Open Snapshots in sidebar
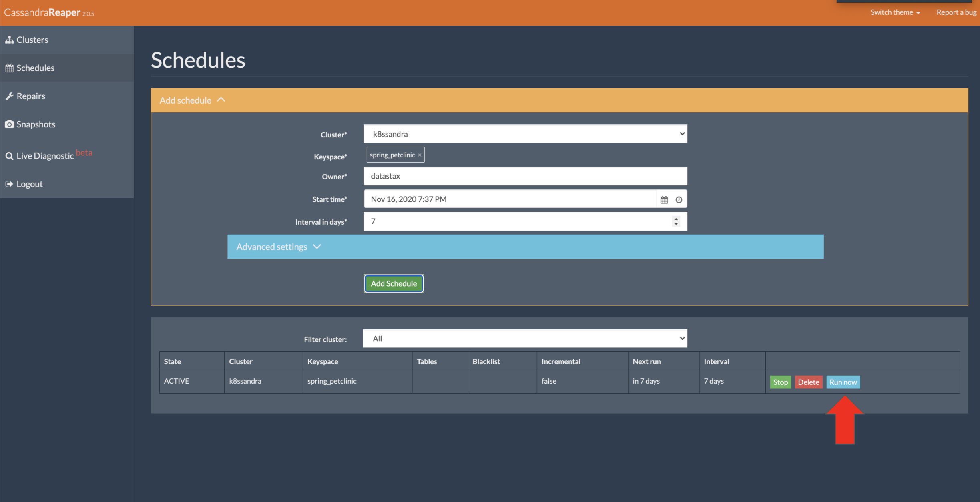980x502 pixels. (x=66, y=124)
